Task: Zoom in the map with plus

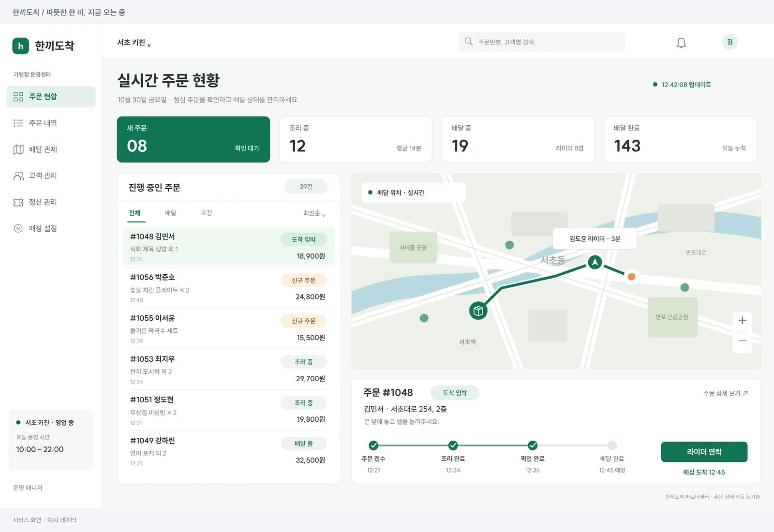Action: click(742, 320)
